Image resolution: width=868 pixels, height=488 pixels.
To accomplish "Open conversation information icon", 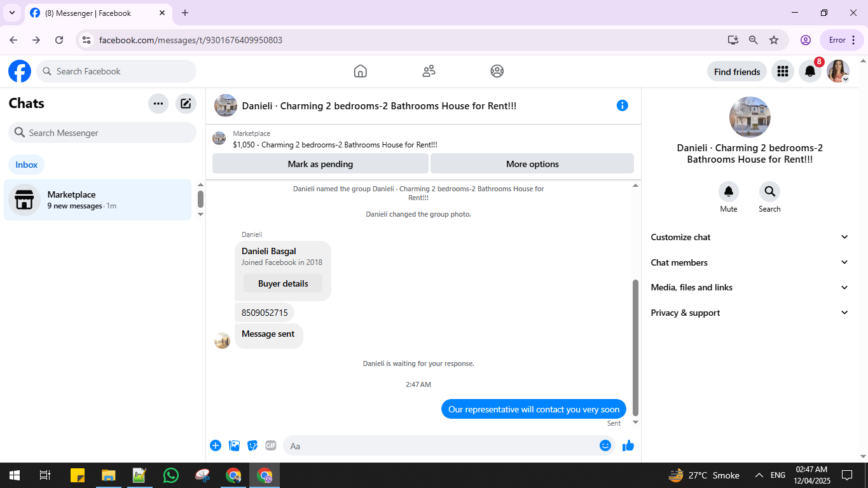I will [x=623, y=105].
